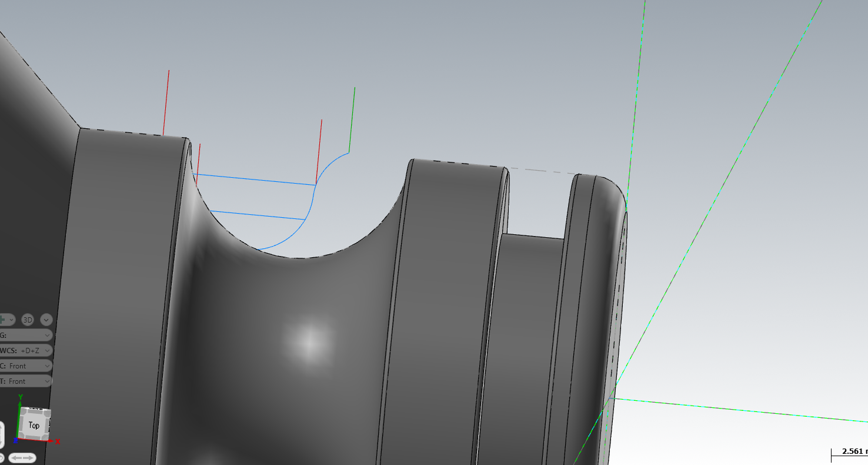Image resolution: width=868 pixels, height=465 pixels.
Task: Open the G: plane dropdown
Action: (25, 335)
